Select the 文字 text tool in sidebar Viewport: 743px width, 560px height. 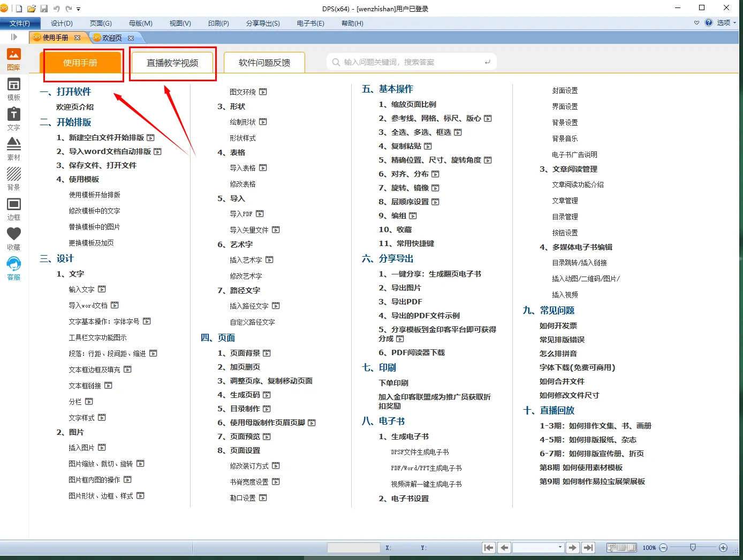click(x=13, y=119)
